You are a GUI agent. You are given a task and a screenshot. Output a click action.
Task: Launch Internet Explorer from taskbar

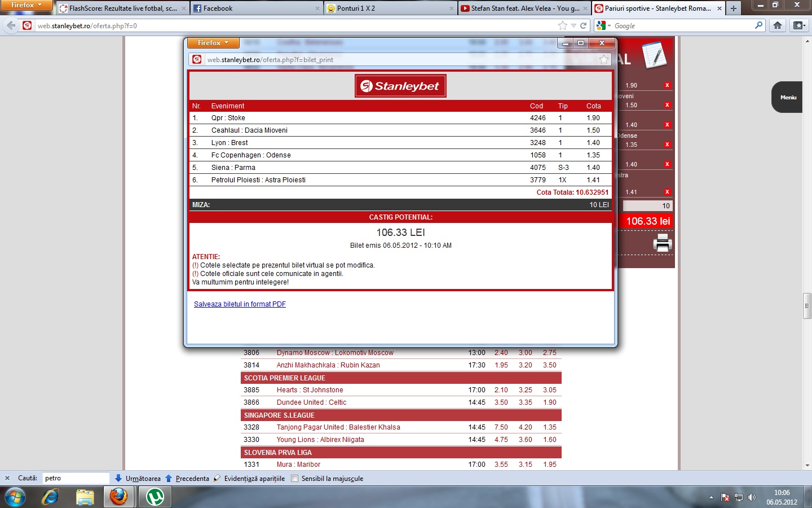pyautogui.click(x=50, y=497)
